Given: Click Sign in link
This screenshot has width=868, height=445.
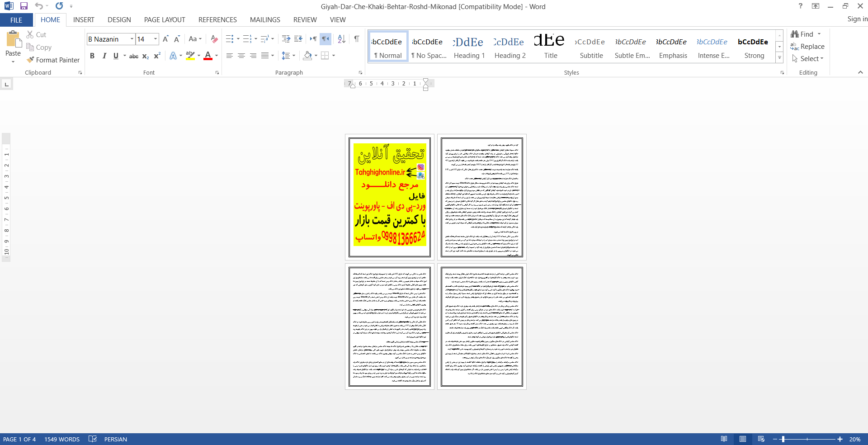Looking at the screenshot, I should click(x=857, y=19).
